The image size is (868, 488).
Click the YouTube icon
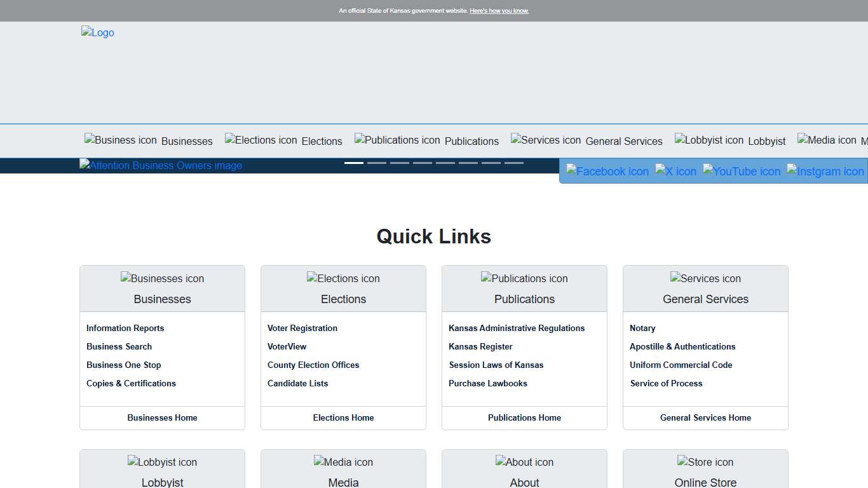[741, 172]
